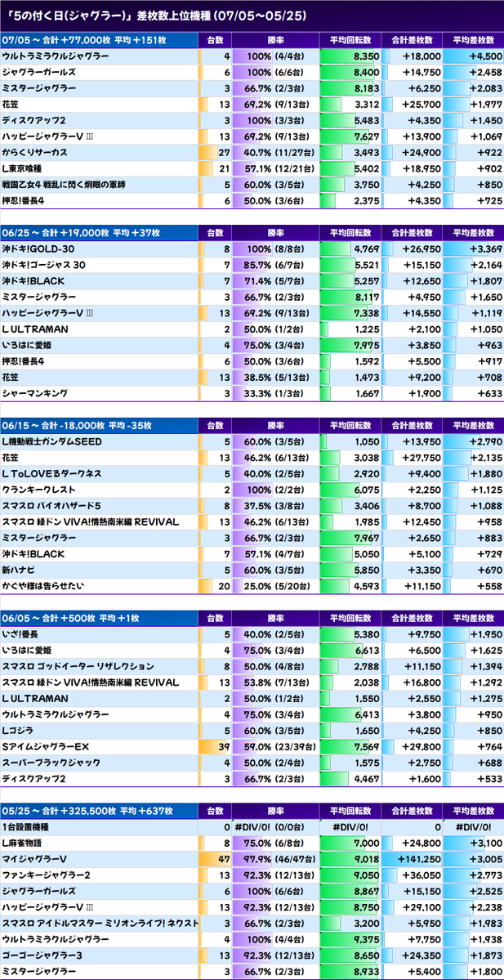Click the 合計差枚数 header in the 06/05 table
Screen dimensions: 504x980
pyautogui.click(x=412, y=618)
